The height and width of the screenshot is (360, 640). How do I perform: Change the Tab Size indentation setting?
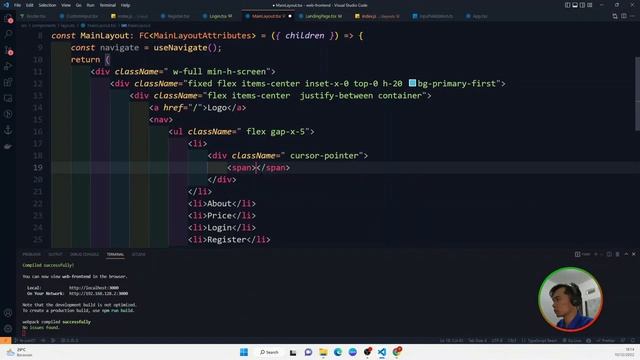point(477,340)
